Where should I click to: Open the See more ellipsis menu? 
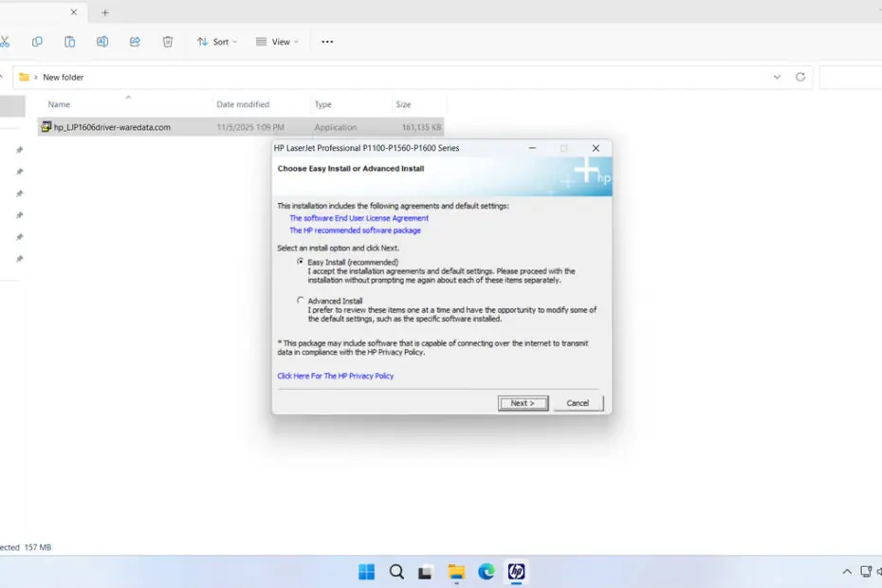[327, 42]
